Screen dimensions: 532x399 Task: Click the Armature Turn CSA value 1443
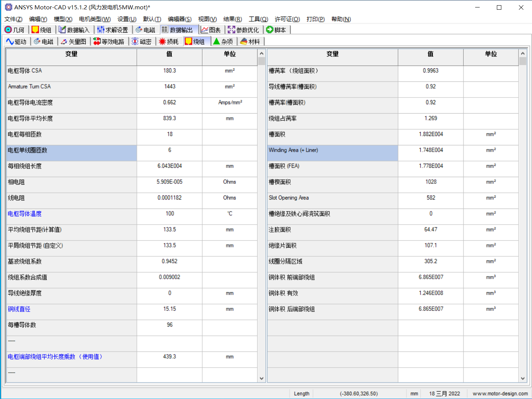click(x=170, y=86)
